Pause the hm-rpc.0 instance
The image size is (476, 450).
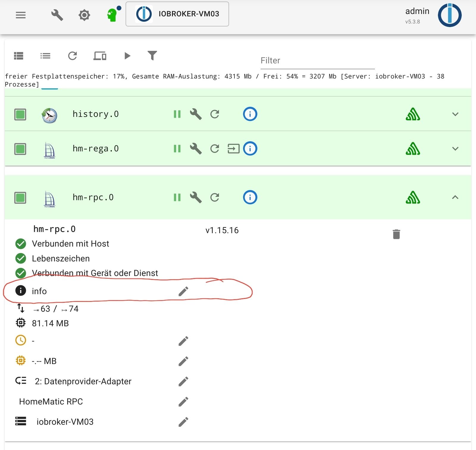pyautogui.click(x=177, y=197)
